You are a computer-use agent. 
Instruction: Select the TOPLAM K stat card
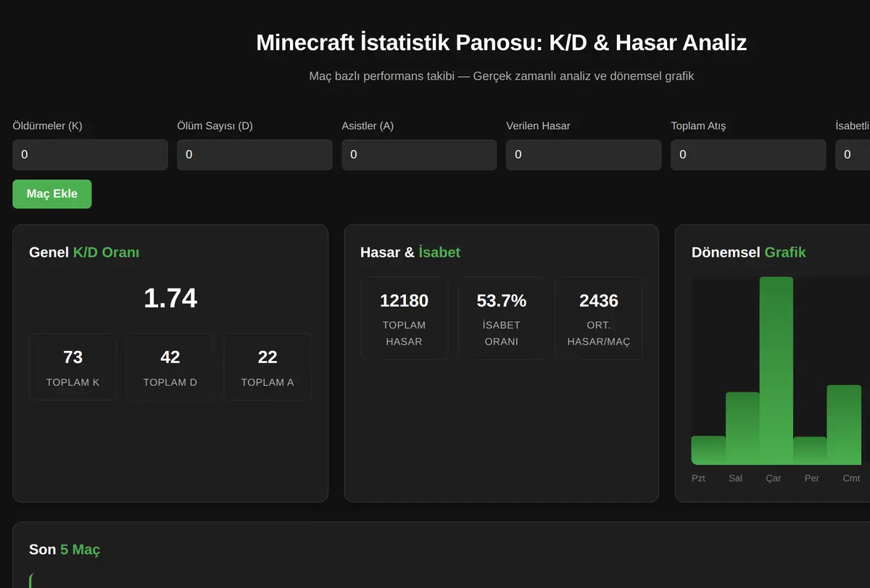pos(72,367)
